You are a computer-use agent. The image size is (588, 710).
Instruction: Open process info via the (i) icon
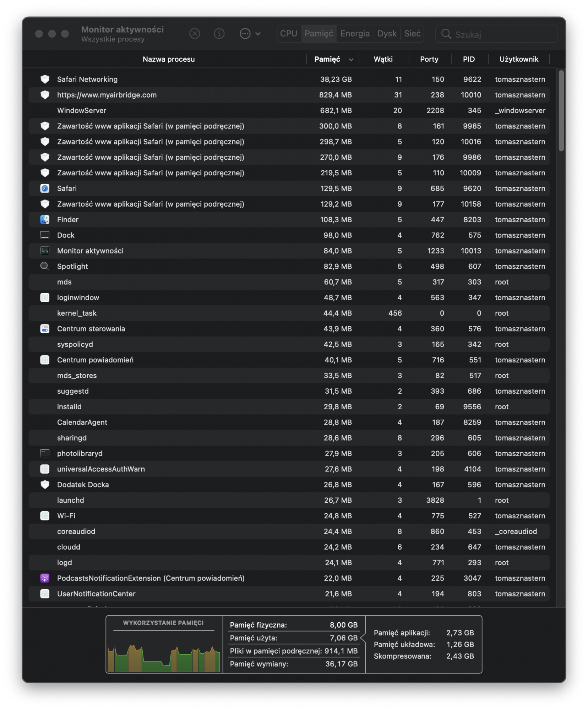[x=219, y=34]
